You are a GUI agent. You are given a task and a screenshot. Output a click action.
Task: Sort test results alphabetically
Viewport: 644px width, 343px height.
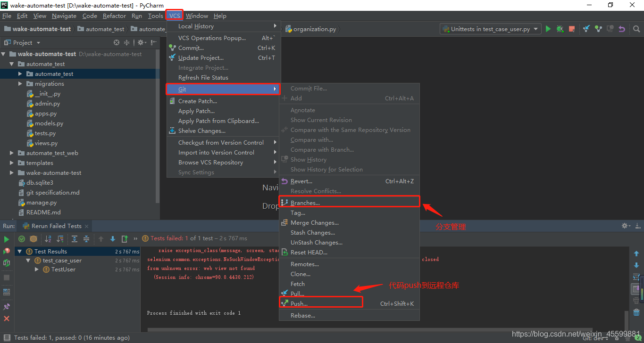point(48,239)
